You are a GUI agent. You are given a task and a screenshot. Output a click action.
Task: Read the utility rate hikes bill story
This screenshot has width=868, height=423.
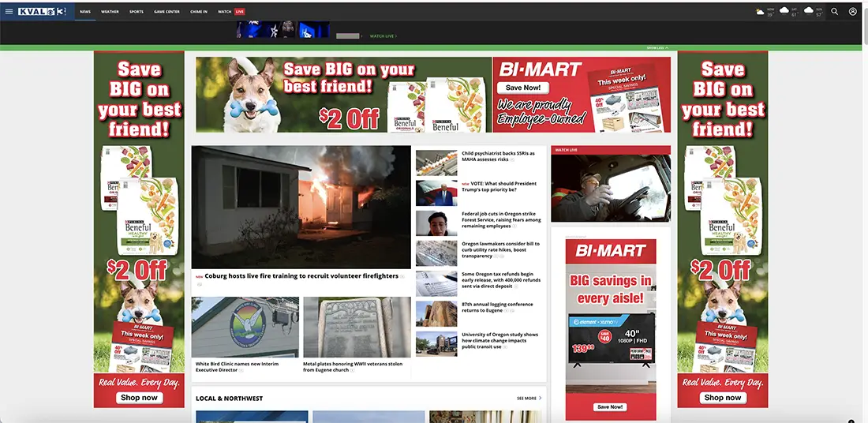[500, 249]
